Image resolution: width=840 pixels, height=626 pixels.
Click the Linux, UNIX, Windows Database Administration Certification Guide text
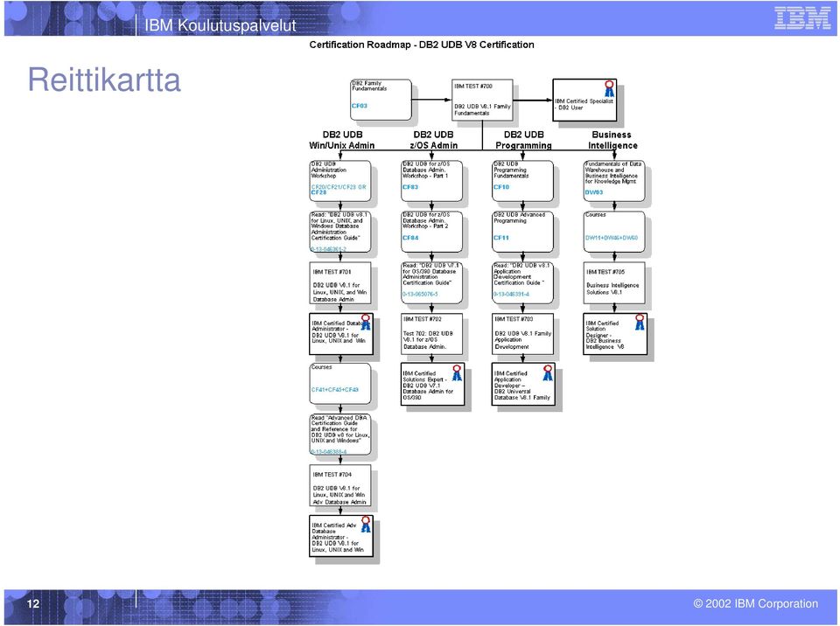coord(339,226)
